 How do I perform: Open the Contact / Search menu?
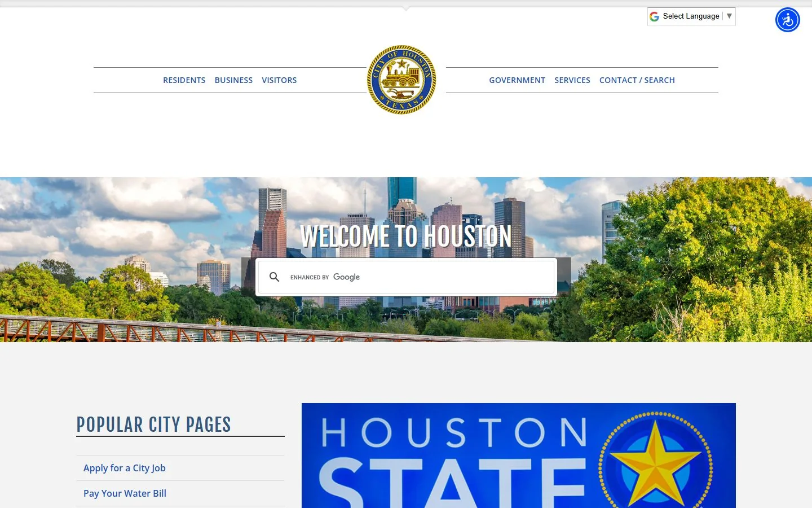coord(637,80)
